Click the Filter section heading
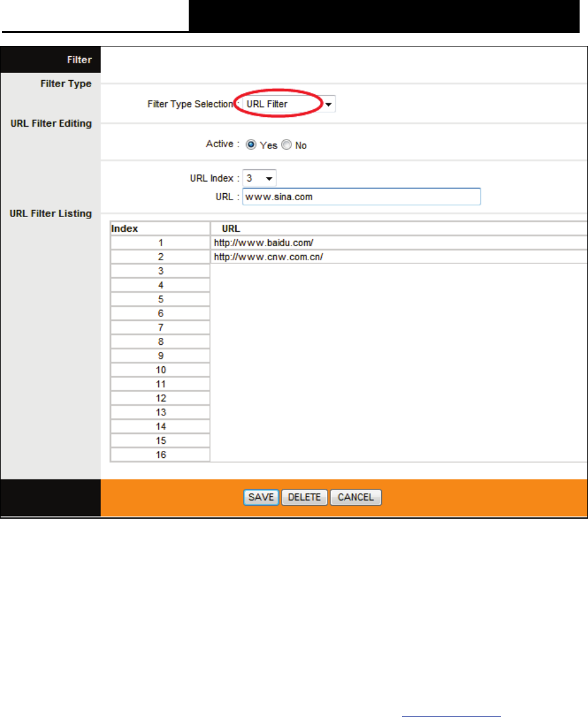This screenshot has width=588, height=717. coord(79,60)
